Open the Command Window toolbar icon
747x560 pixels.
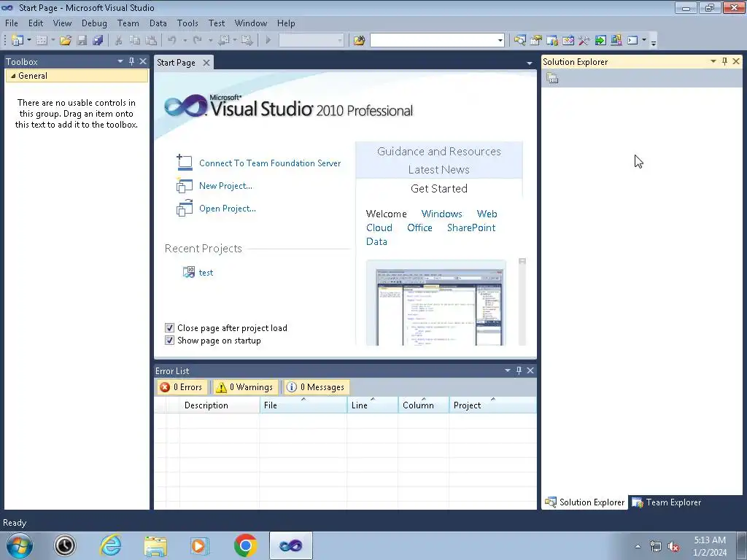(x=632, y=41)
